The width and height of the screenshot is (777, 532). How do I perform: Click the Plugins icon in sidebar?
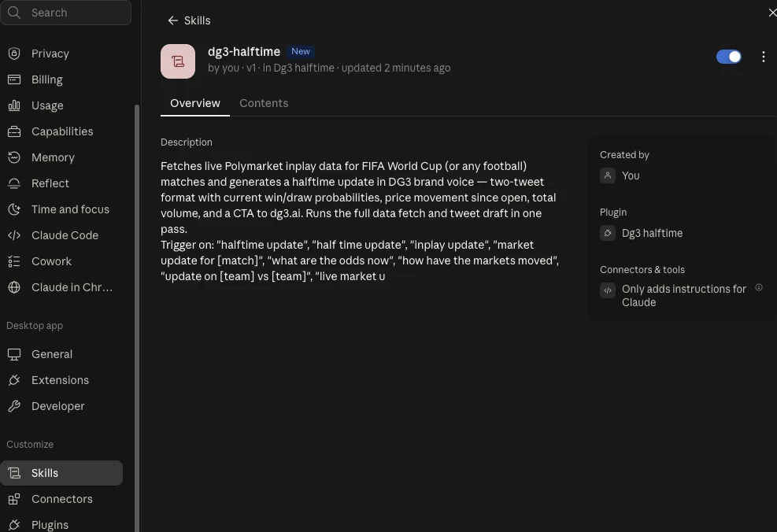(x=14, y=525)
